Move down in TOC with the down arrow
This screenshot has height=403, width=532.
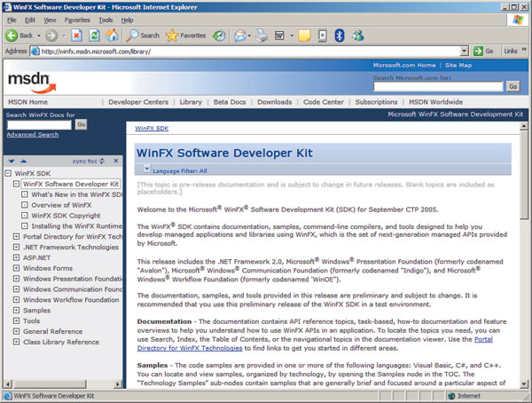pos(12,161)
